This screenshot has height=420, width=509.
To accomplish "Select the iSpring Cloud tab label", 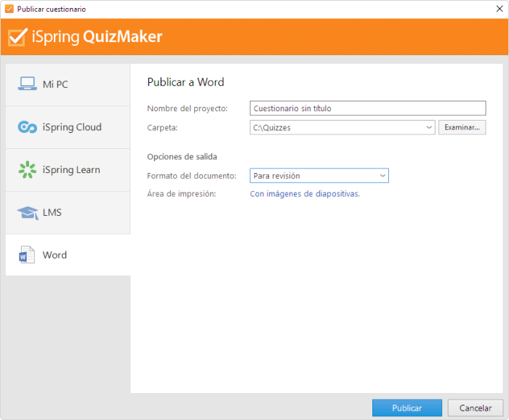I will pyautogui.click(x=72, y=127).
